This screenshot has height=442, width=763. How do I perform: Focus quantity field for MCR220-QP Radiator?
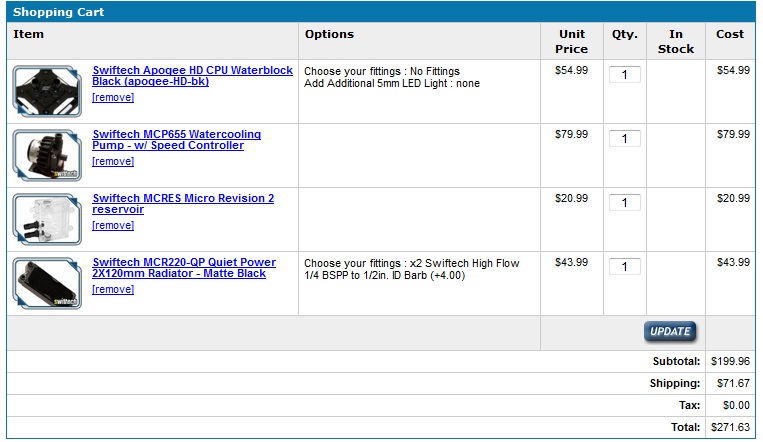[625, 267]
